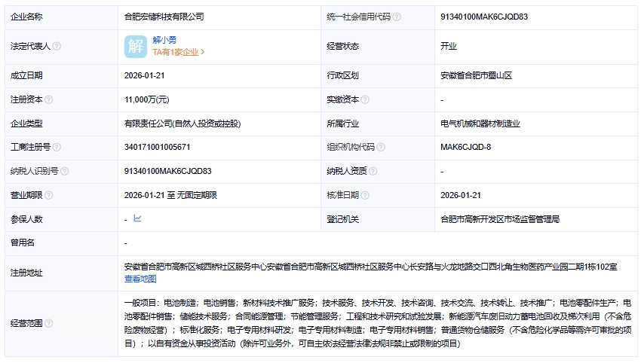
Task: Click the 工商注册号 help icon
Action: pos(57,147)
